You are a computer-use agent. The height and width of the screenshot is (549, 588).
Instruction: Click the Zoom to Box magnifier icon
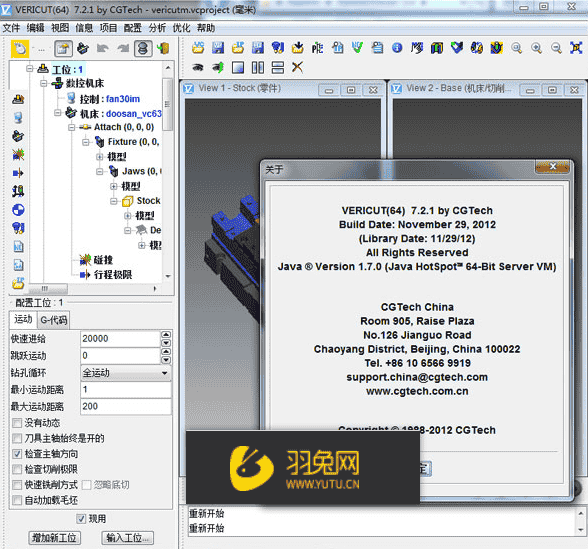point(517,48)
